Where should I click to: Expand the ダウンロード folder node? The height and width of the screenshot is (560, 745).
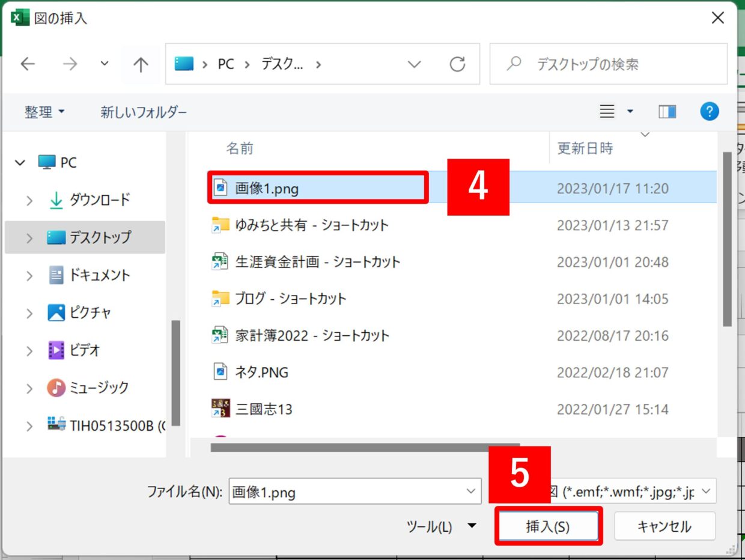tap(29, 201)
